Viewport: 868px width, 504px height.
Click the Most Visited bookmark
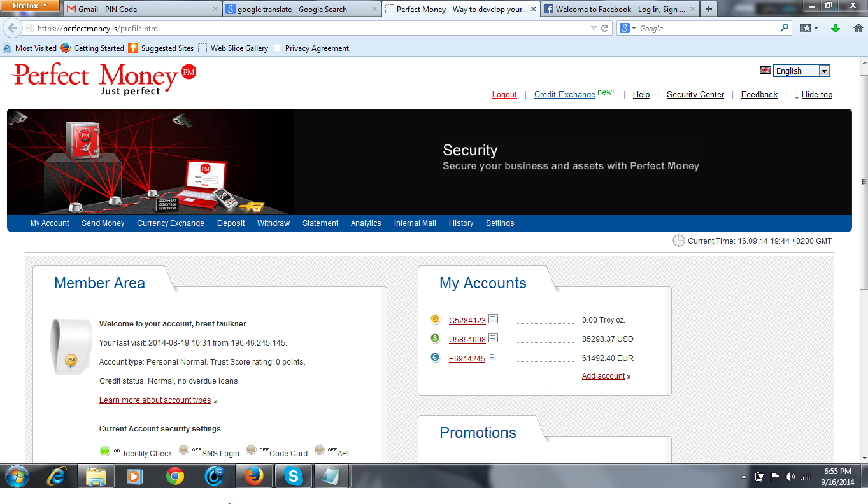[x=30, y=48]
